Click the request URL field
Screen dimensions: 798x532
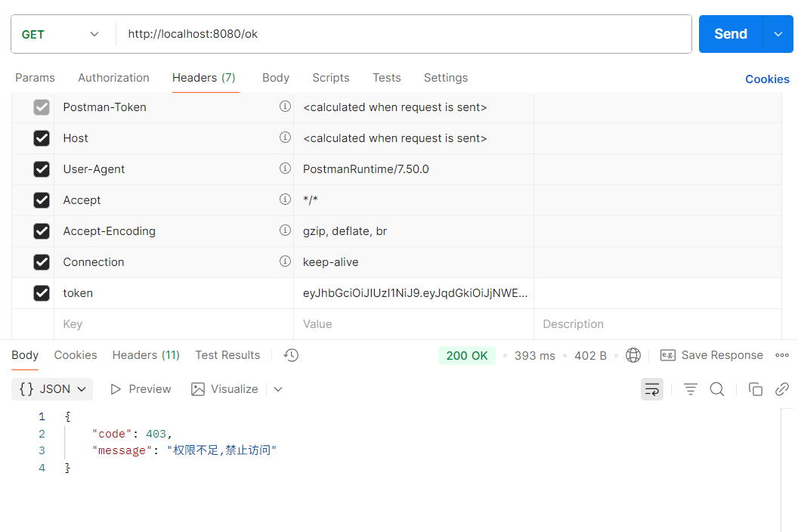404,34
